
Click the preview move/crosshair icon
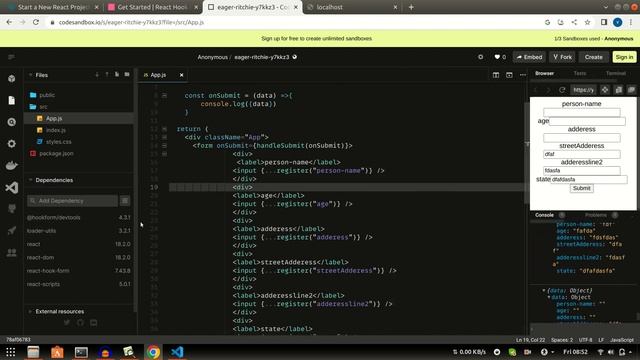tap(605, 90)
